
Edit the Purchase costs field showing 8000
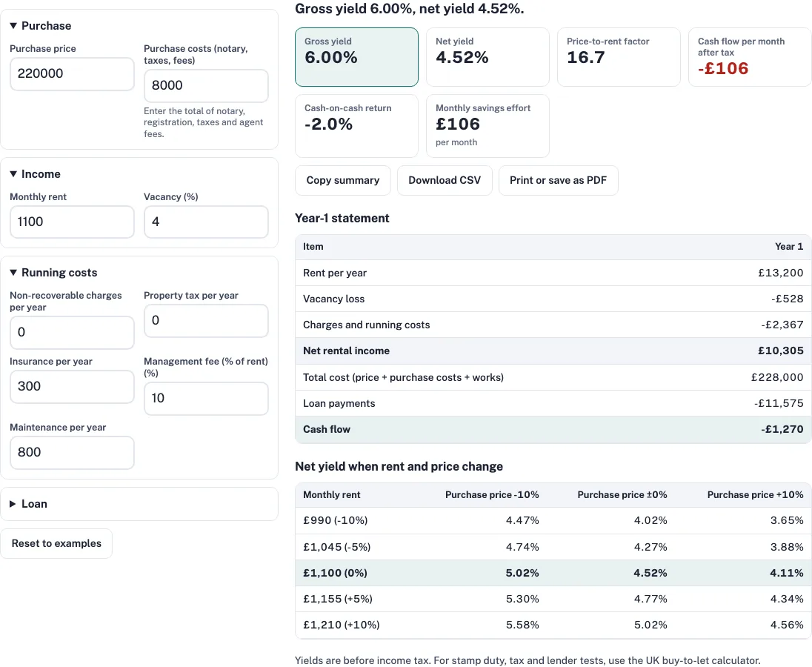tap(206, 85)
